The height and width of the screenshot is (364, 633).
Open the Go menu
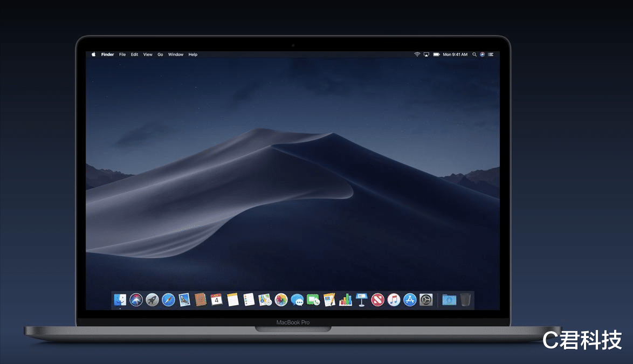coord(160,54)
